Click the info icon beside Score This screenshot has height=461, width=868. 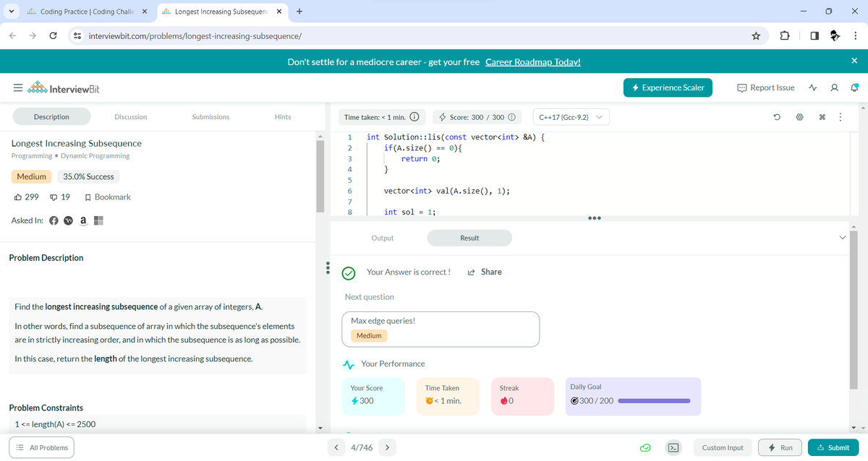tap(511, 117)
